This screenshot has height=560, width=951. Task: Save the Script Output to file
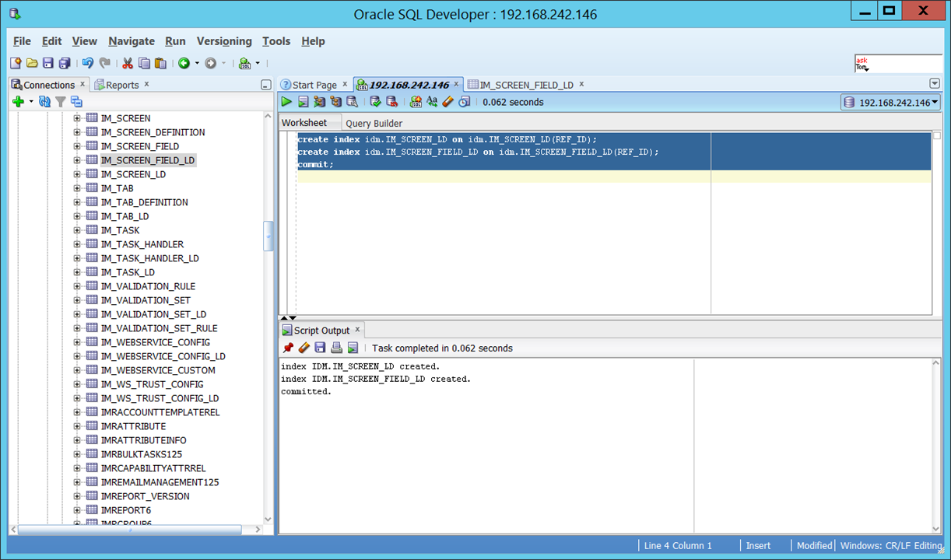coord(320,348)
